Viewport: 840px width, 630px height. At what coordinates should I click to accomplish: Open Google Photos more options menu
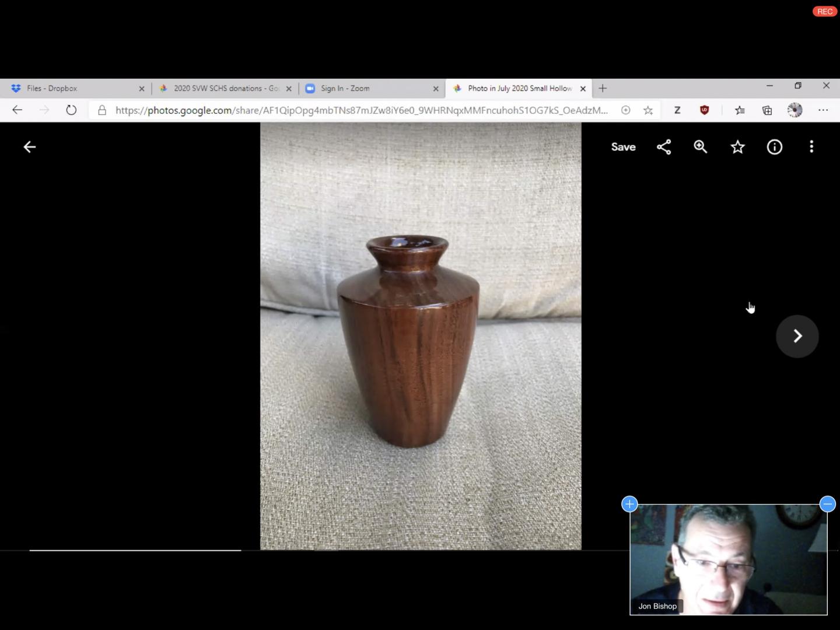(x=811, y=147)
